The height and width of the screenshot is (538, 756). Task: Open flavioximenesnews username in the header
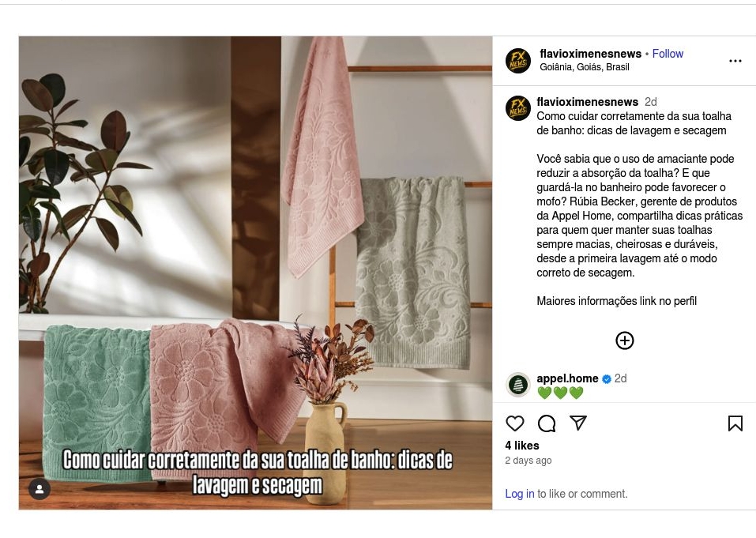(x=591, y=54)
